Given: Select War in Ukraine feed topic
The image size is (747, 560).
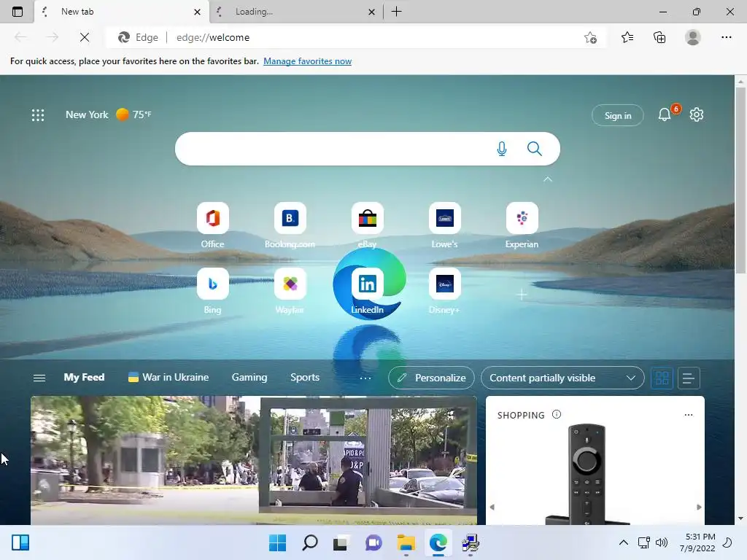Looking at the screenshot, I should tap(169, 377).
